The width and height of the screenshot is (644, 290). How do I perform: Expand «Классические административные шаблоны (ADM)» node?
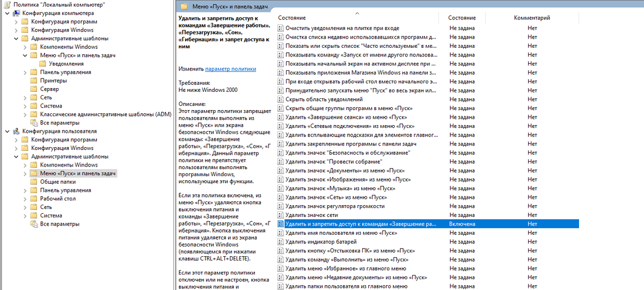(x=25, y=114)
